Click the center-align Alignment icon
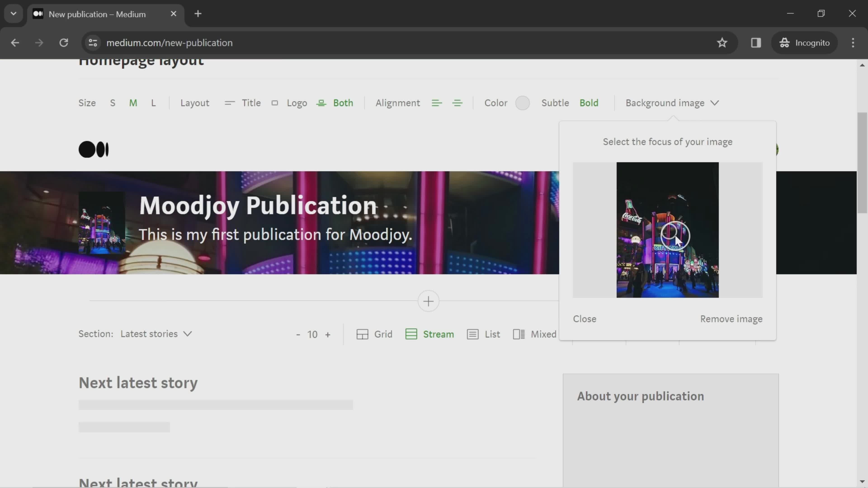Image resolution: width=868 pixels, height=488 pixels. coord(458,103)
